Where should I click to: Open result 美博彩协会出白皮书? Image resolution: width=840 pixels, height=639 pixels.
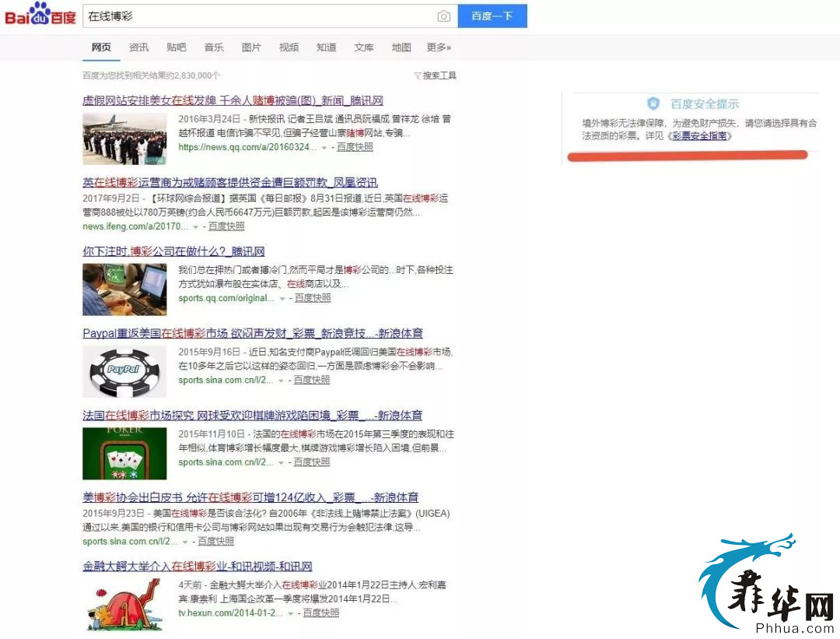(250, 497)
